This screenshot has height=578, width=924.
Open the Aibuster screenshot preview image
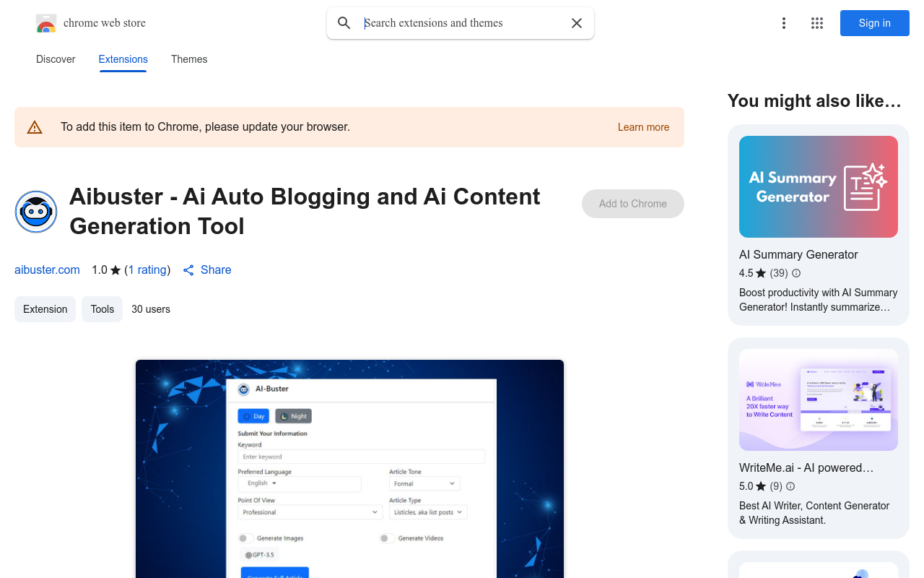click(x=349, y=469)
